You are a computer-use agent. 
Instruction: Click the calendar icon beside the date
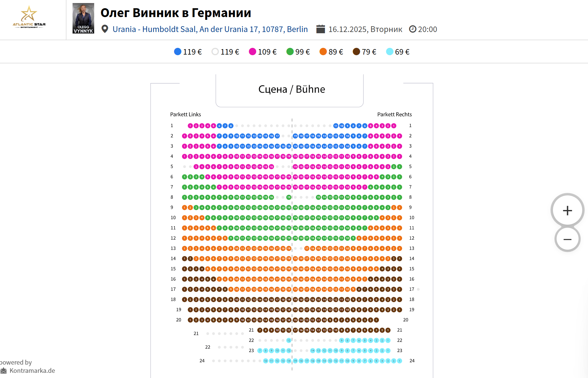321,29
